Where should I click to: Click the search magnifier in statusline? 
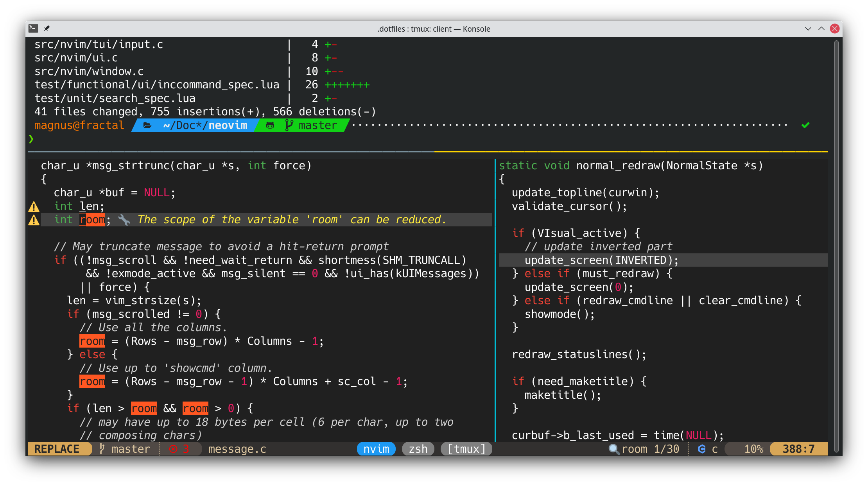614,449
